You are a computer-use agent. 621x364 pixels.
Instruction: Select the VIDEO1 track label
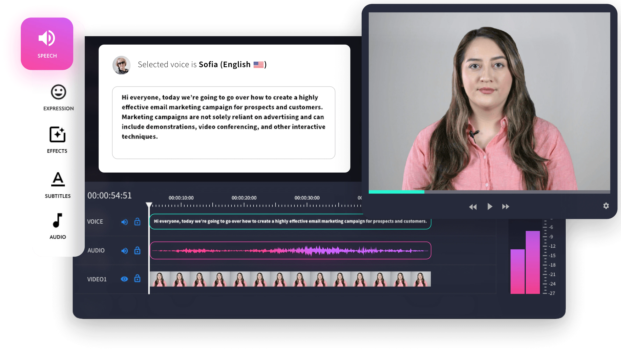coord(97,279)
